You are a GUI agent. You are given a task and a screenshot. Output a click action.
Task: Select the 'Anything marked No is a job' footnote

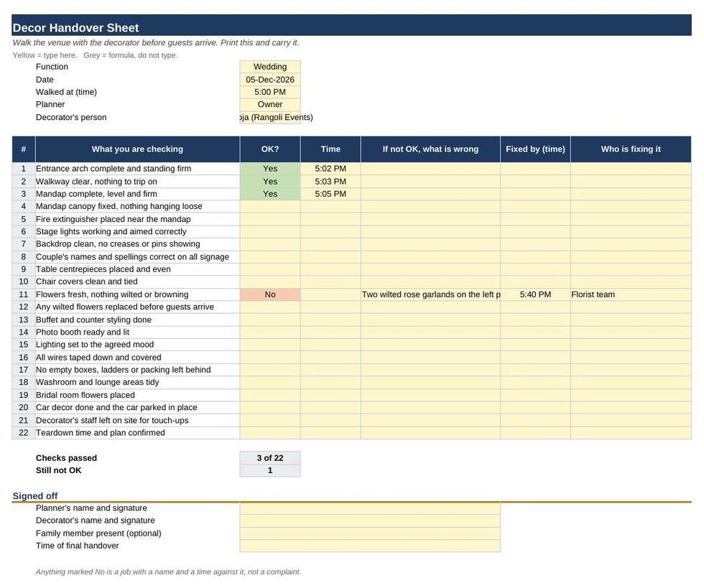168,571
